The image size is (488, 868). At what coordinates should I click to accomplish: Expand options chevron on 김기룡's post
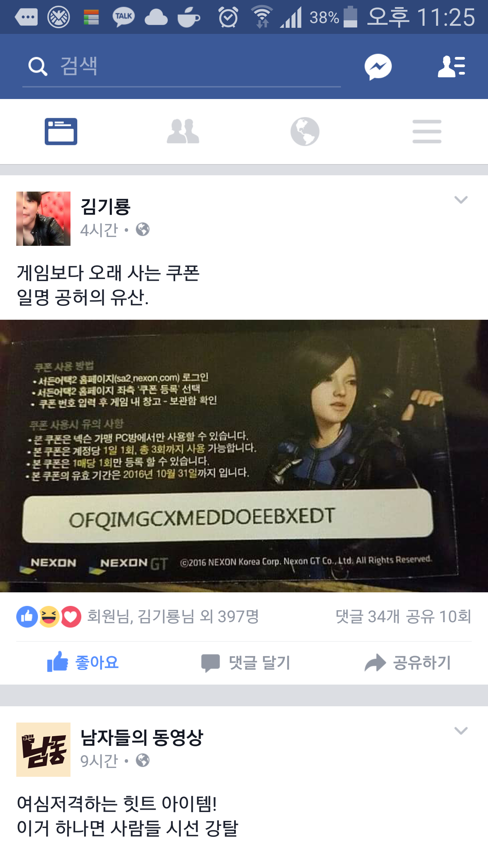tap(461, 200)
